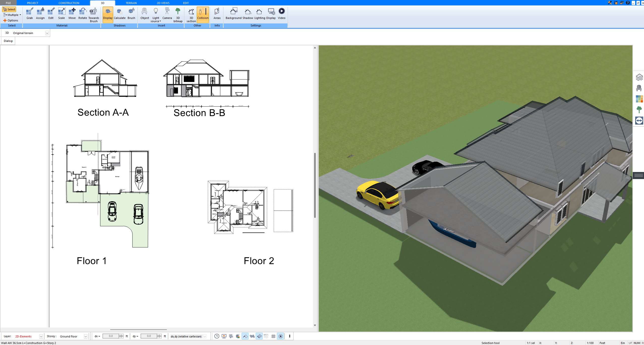Switch to the TERRAIN tab
The width and height of the screenshot is (644, 345).
pyautogui.click(x=131, y=3)
